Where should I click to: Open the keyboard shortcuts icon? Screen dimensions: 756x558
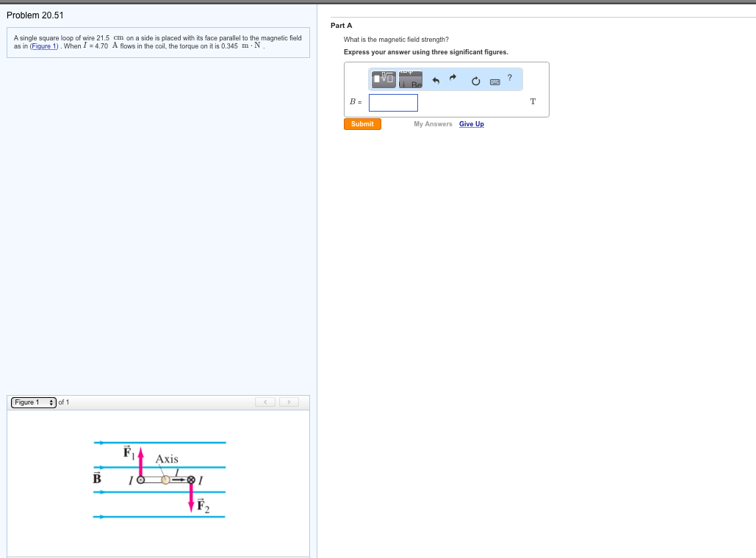point(495,82)
